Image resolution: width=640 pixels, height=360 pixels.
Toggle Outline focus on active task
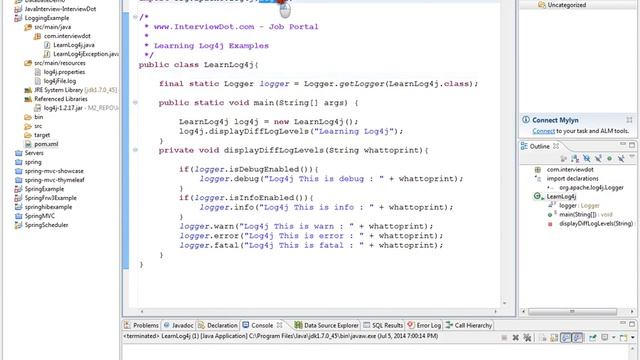pyautogui.click(x=564, y=158)
